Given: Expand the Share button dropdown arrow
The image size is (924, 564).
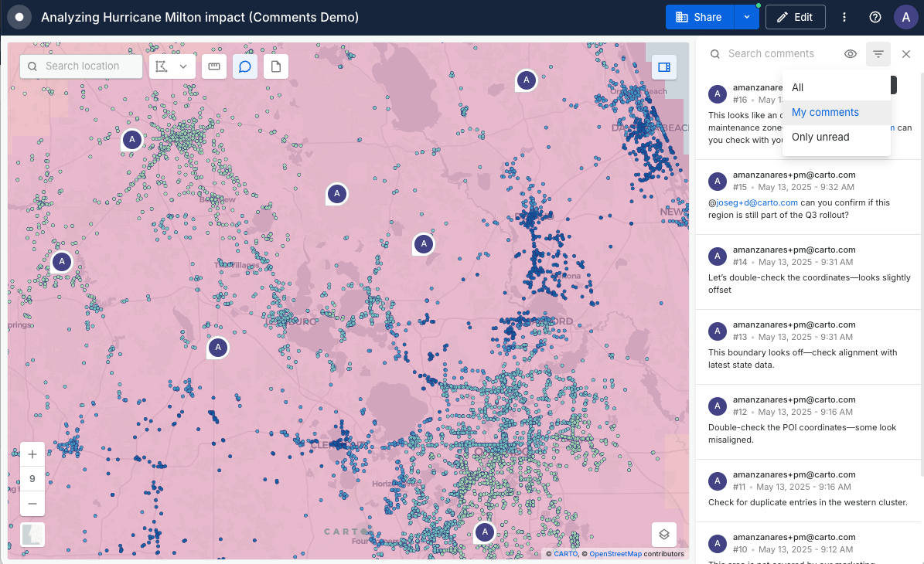Looking at the screenshot, I should [746, 17].
